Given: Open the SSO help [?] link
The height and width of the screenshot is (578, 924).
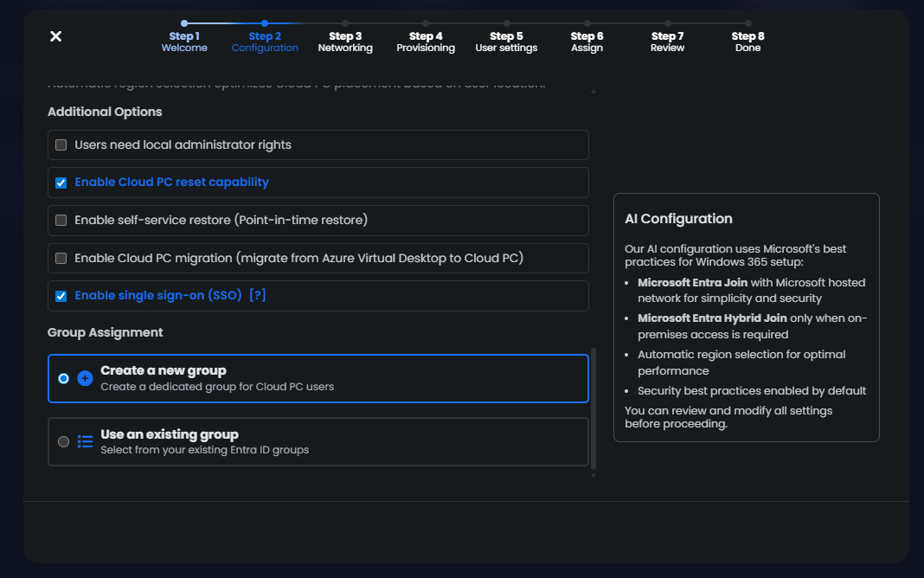Looking at the screenshot, I should (x=258, y=295).
